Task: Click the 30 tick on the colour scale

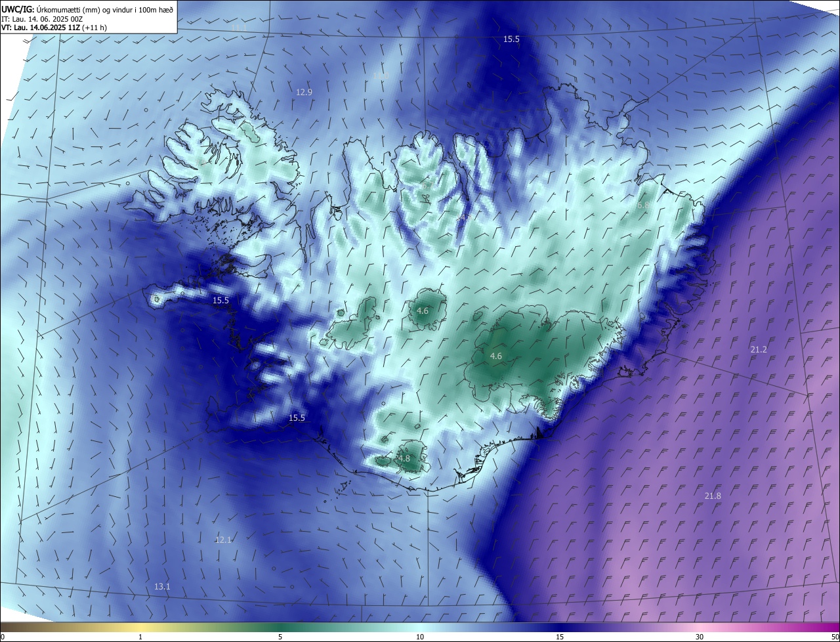Action: click(700, 637)
